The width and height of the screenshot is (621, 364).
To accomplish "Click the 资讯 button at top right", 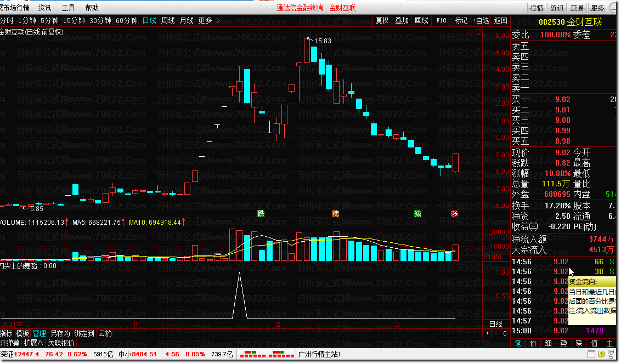I will (557, 8).
